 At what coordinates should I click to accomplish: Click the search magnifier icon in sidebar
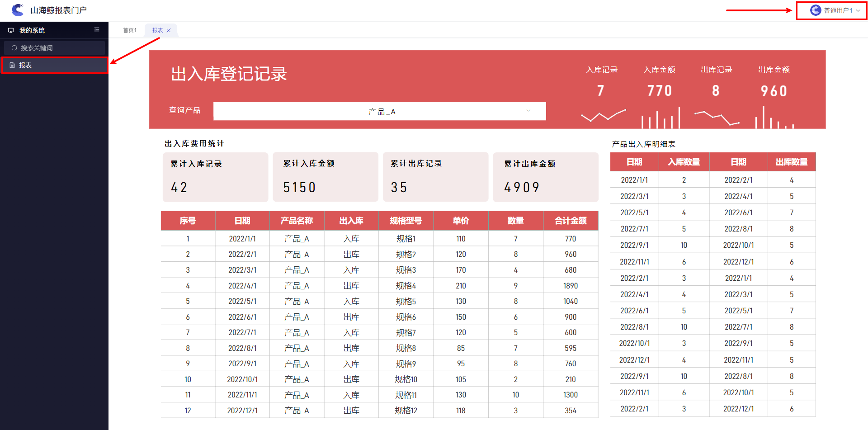click(14, 48)
